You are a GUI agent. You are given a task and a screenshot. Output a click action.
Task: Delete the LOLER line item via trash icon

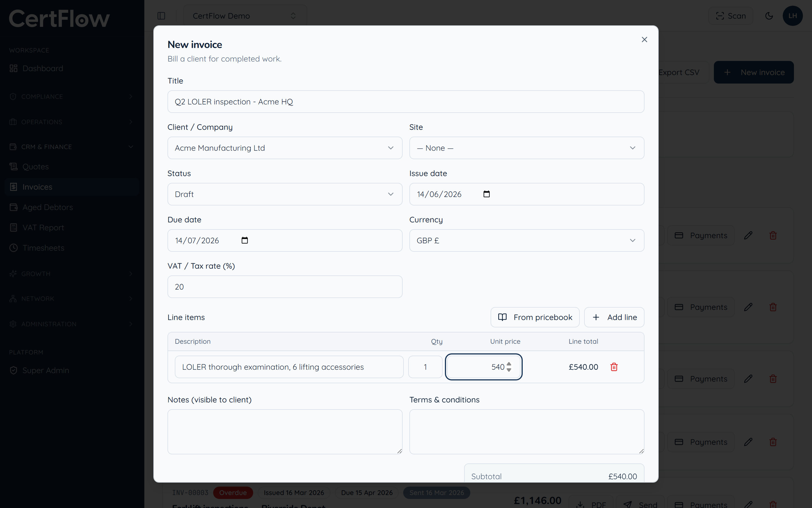tap(614, 367)
